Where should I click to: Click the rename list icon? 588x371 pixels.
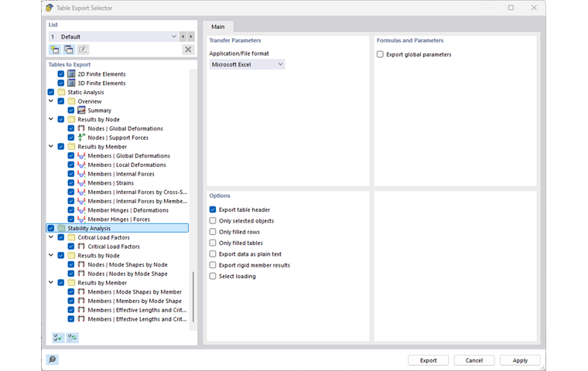83,49
